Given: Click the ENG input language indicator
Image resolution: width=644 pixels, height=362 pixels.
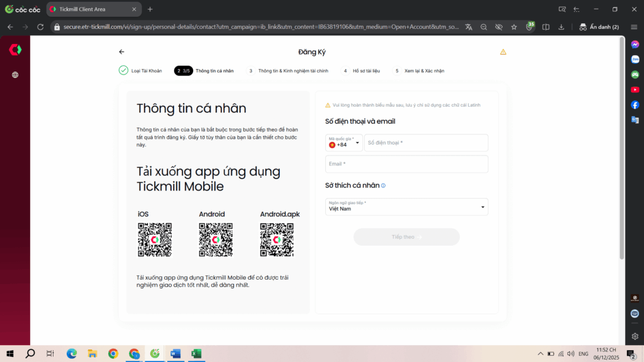Looking at the screenshot, I should click(583, 354).
